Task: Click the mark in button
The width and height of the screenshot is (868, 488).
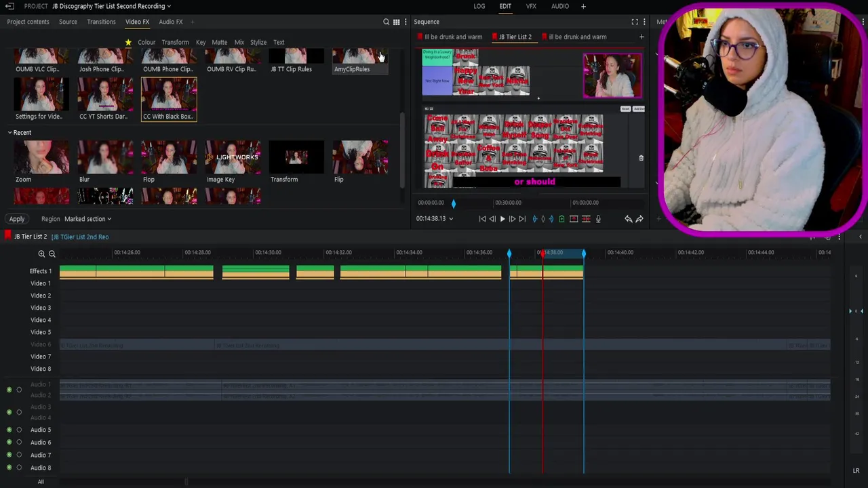Action: 534,219
